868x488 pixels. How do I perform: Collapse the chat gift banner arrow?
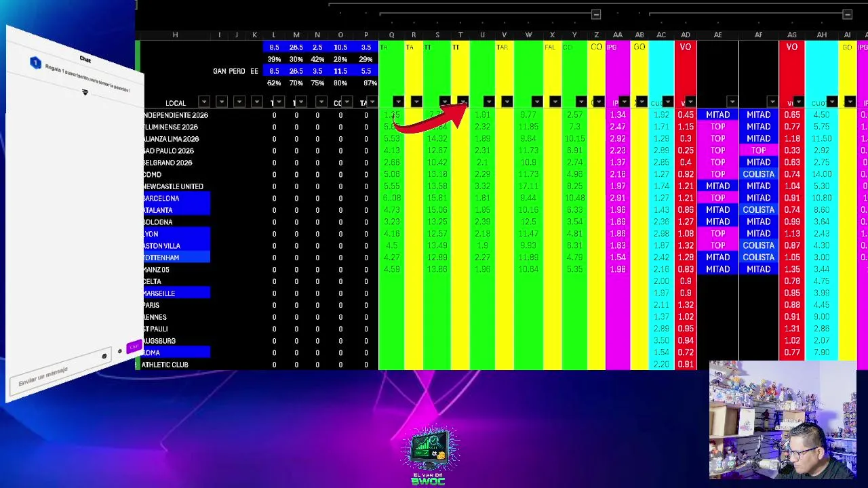pos(85,92)
